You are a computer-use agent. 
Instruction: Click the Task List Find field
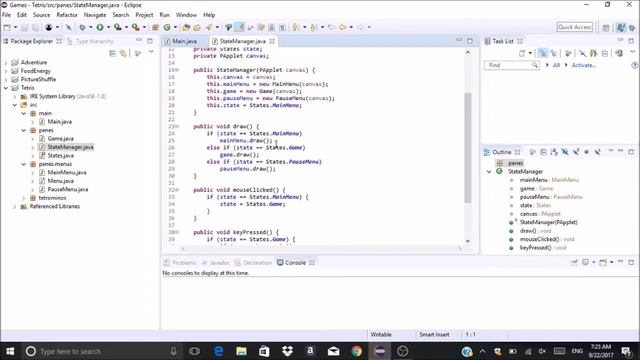click(x=511, y=65)
